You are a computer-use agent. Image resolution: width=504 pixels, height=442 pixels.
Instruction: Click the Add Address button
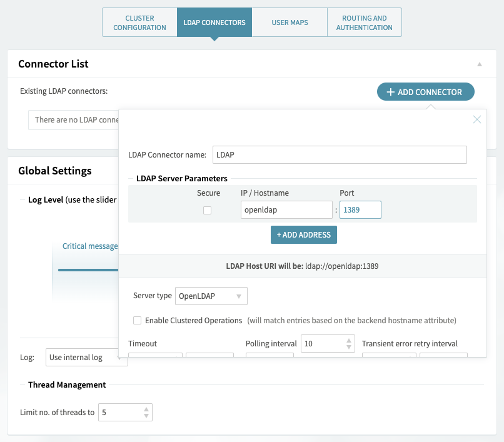304,234
